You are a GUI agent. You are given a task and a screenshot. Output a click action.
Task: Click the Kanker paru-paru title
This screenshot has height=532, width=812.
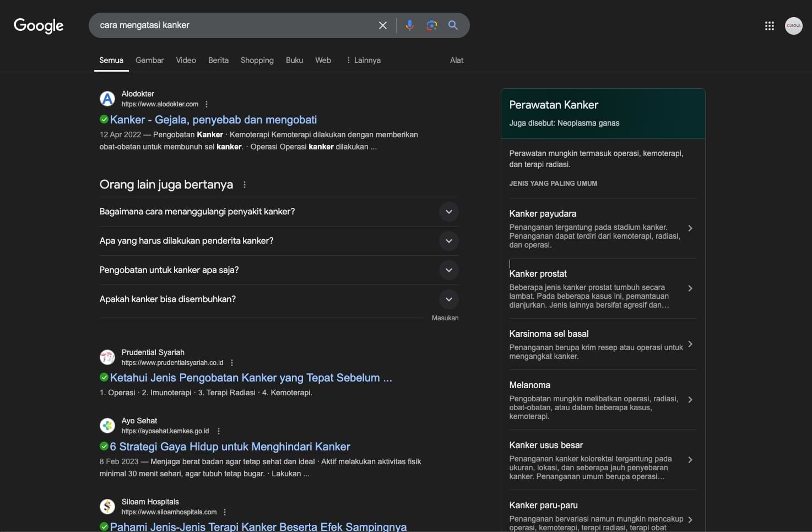point(544,506)
